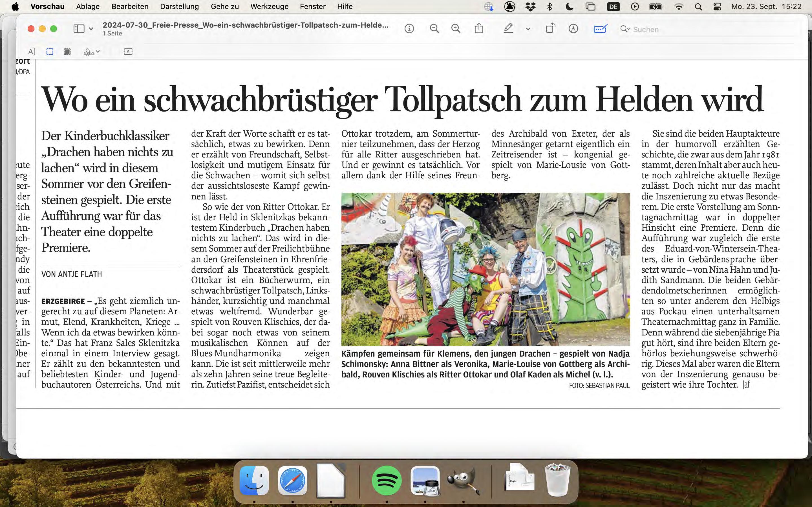Zoom out of the document
Screen dimensions: 812x507
coord(434,29)
